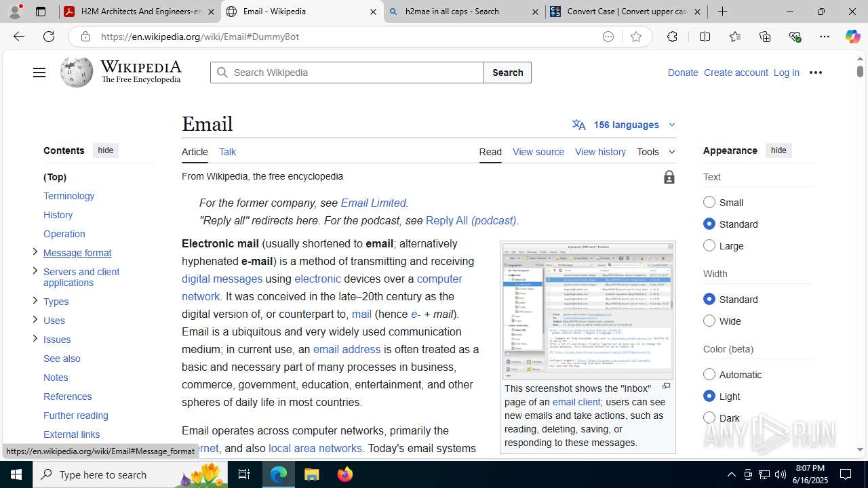Open the Edge profile avatar icon
868x488 pixels.
coord(15,12)
